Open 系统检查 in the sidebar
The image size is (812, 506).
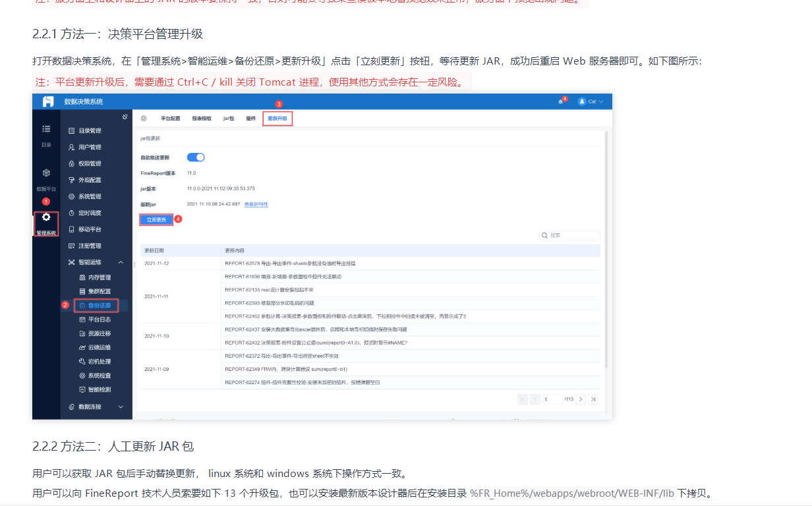(x=95, y=376)
